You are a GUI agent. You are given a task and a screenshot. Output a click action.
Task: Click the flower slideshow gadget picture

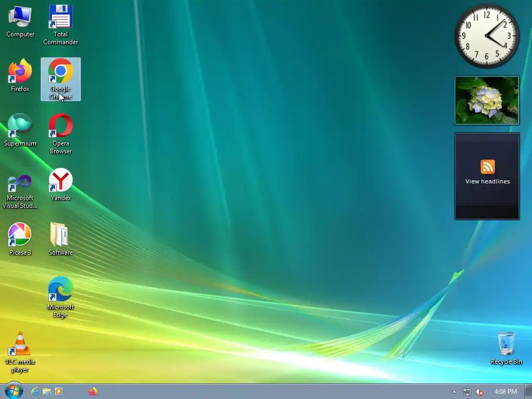pyautogui.click(x=486, y=100)
